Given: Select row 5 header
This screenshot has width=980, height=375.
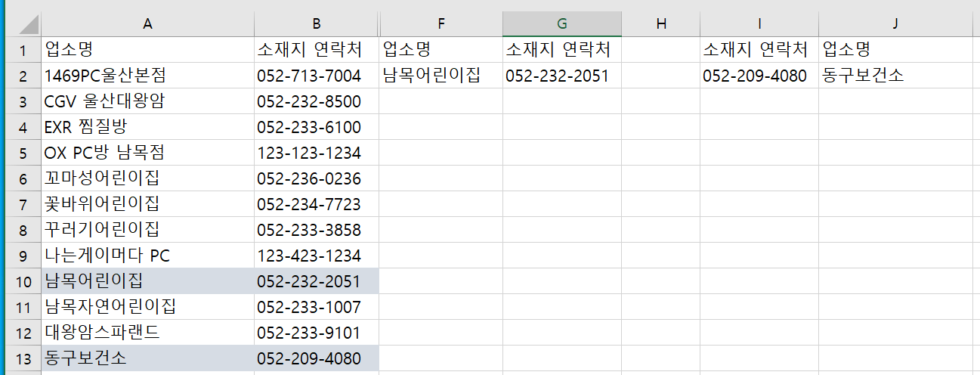Looking at the screenshot, I should coord(23,153).
